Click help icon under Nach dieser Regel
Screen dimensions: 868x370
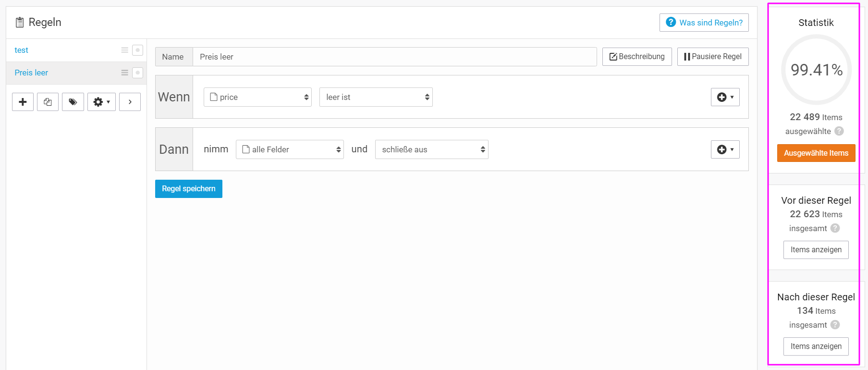pos(835,325)
